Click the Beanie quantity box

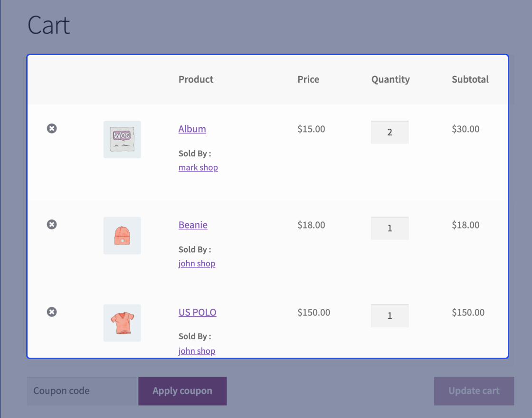pos(389,228)
